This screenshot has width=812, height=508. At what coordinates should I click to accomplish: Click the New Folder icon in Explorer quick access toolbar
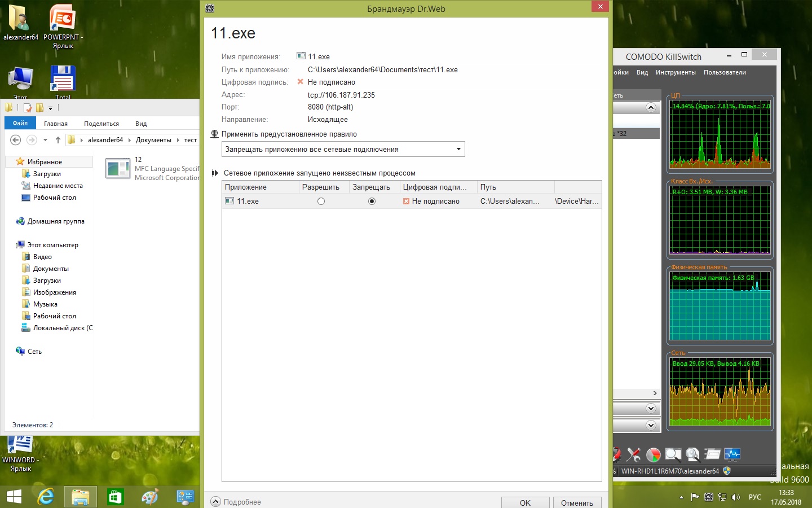click(x=39, y=108)
